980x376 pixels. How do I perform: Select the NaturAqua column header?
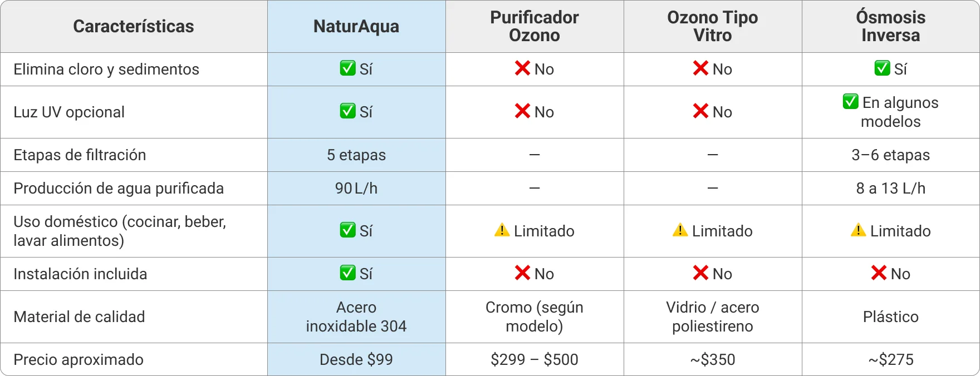tap(356, 26)
